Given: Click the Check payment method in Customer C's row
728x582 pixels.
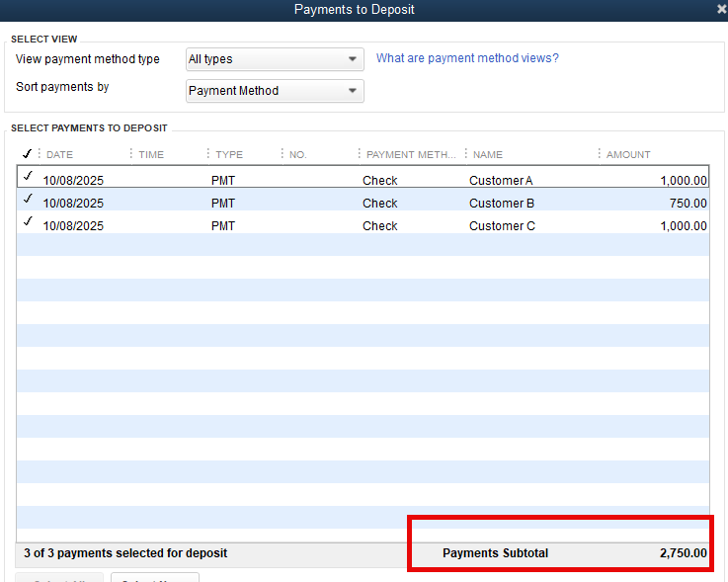Looking at the screenshot, I should (x=379, y=226).
